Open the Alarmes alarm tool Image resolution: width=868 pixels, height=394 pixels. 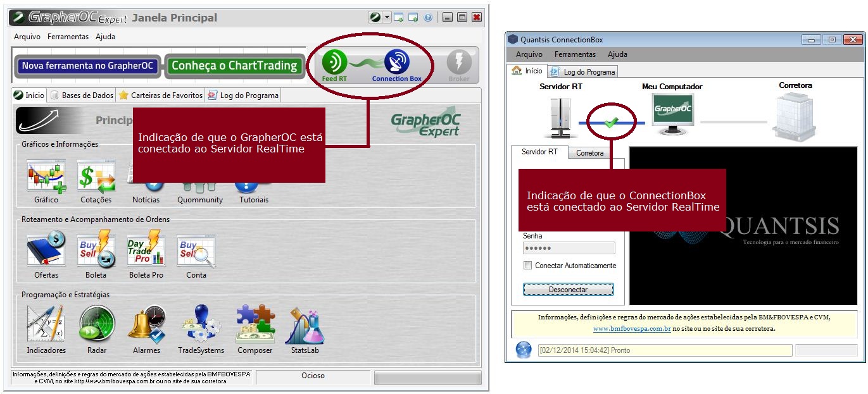tap(146, 329)
